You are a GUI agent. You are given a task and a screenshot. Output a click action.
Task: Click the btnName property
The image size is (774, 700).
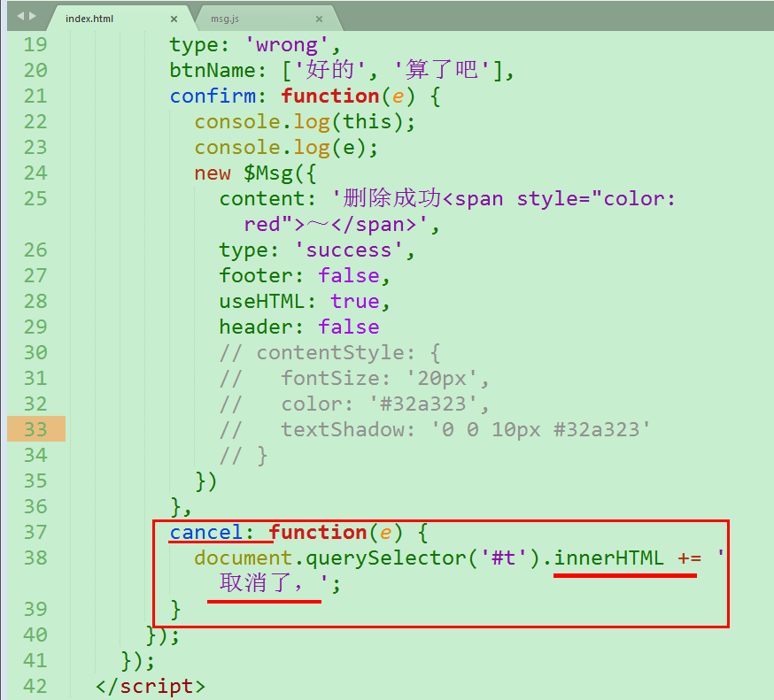[x=213, y=70]
